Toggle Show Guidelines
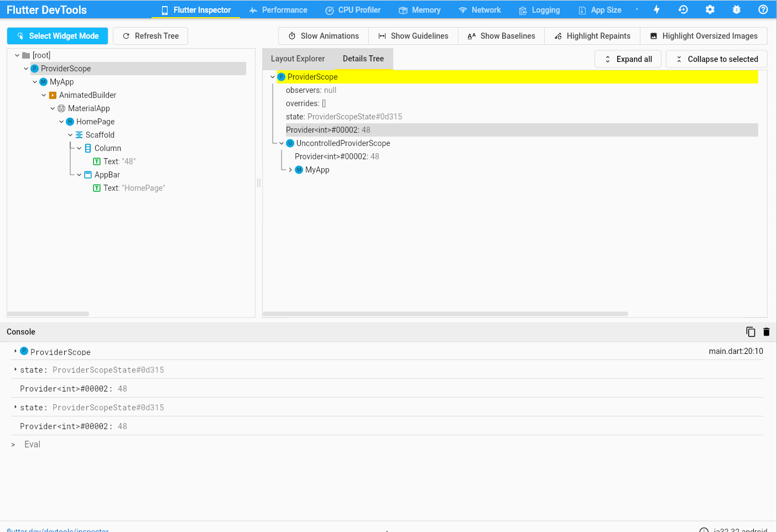The height and width of the screenshot is (532, 777). [x=413, y=35]
